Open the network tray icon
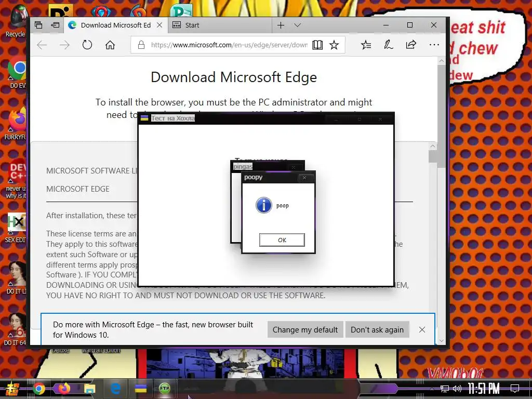This screenshot has width=532, height=399. pyautogui.click(x=445, y=389)
